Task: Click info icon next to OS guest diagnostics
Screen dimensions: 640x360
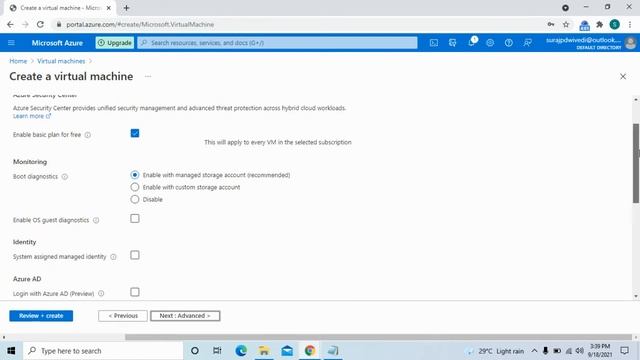Action: pyautogui.click(x=96, y=220)
